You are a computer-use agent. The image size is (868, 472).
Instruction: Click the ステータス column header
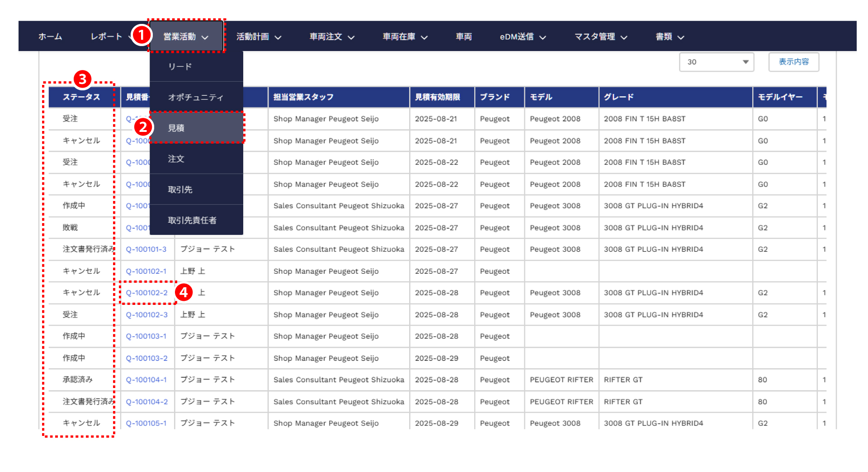coord(81,97)
